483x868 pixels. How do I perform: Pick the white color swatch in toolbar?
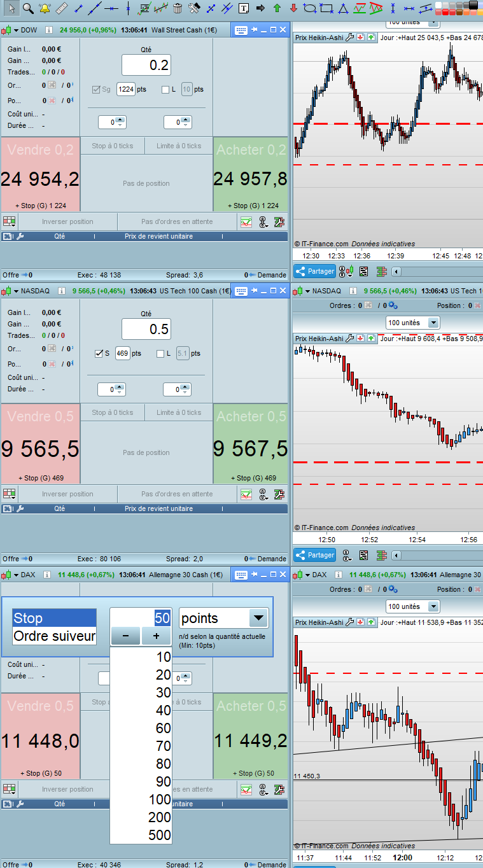click(439, 4)
